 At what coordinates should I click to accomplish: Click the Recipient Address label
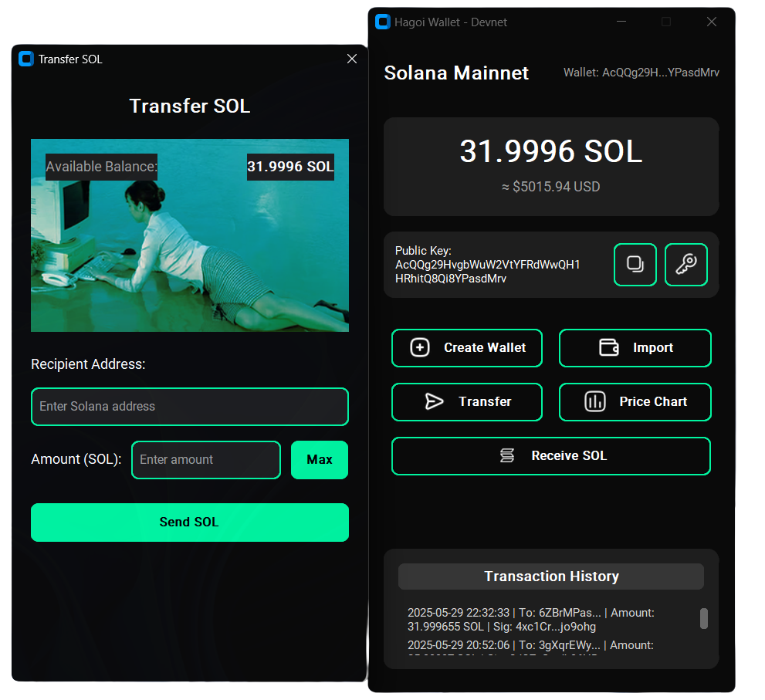(x=88, y=364)
